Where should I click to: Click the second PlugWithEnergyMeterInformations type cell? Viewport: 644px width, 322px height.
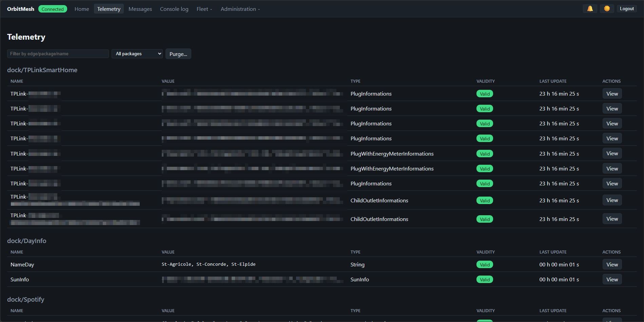click(x=392, y=168)
